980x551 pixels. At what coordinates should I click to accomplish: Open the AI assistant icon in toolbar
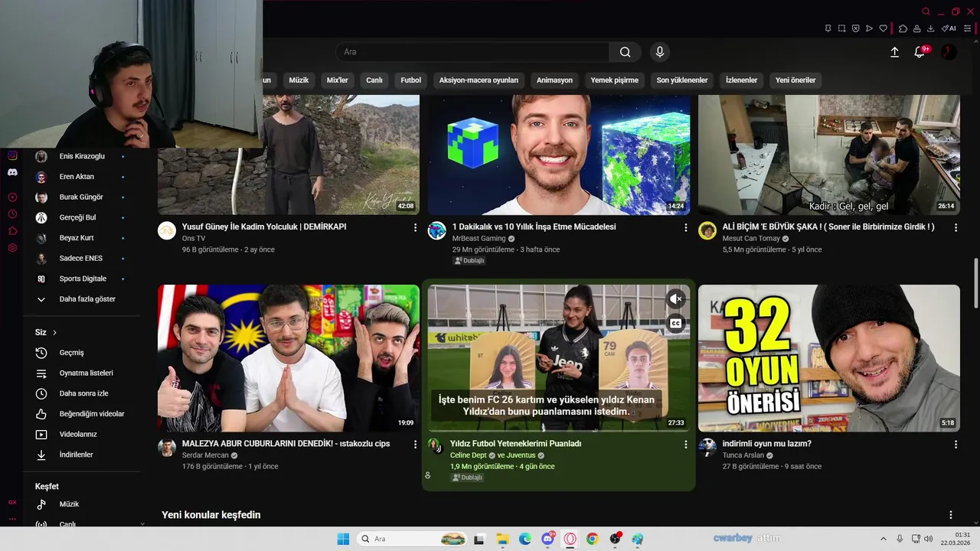(949, 28)
